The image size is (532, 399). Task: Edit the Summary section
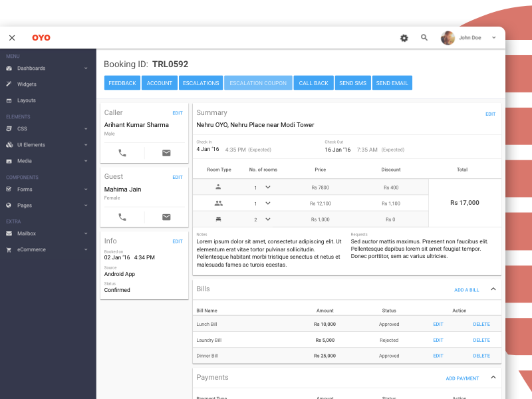(x=490, y=114)
